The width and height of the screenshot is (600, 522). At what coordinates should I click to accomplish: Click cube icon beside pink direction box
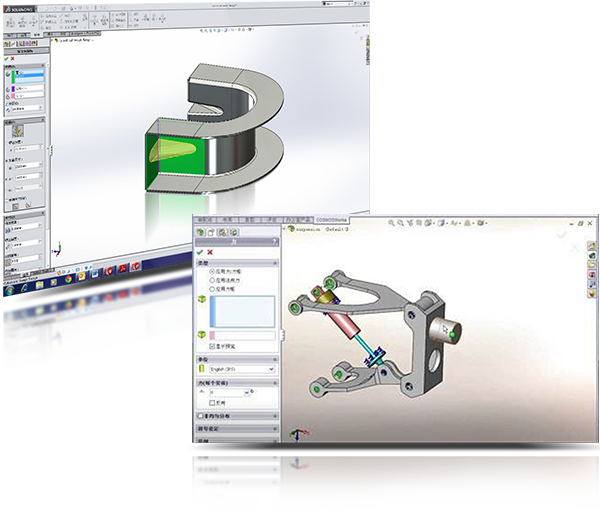[202, 334]
